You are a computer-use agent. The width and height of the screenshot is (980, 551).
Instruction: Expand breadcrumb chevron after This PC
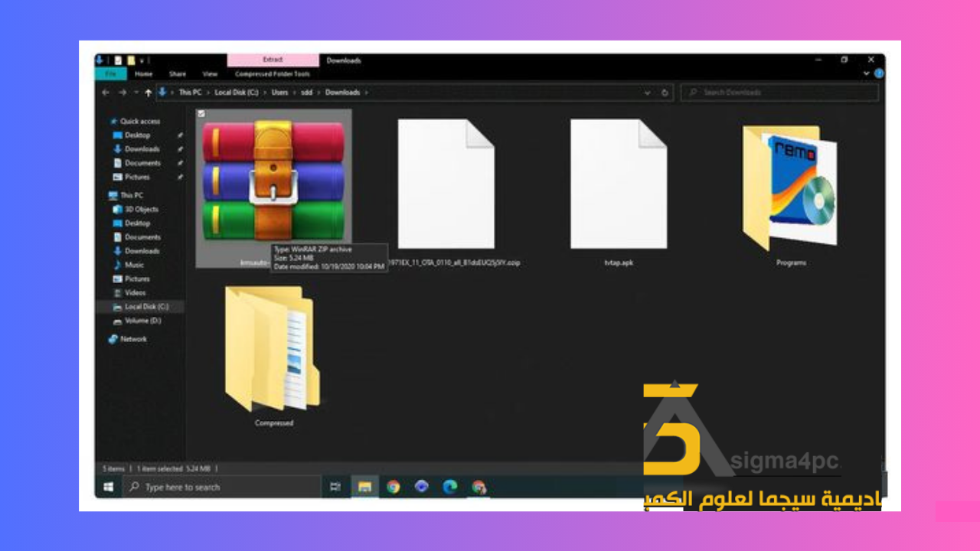tap(209, 93)
